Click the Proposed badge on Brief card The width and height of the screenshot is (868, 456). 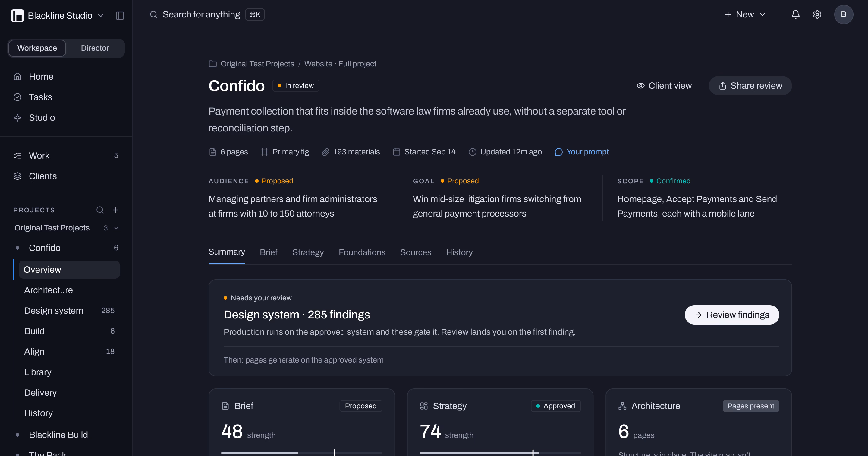[x=360, y=406]
